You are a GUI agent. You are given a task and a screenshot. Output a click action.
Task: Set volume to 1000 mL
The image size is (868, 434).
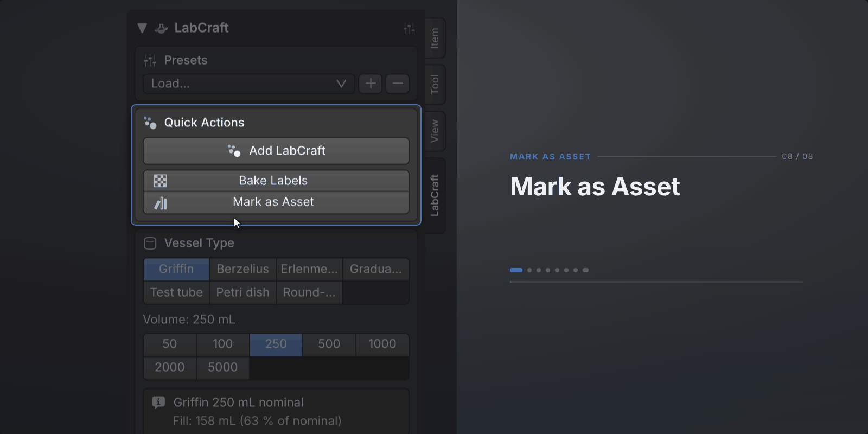point(382,344)
